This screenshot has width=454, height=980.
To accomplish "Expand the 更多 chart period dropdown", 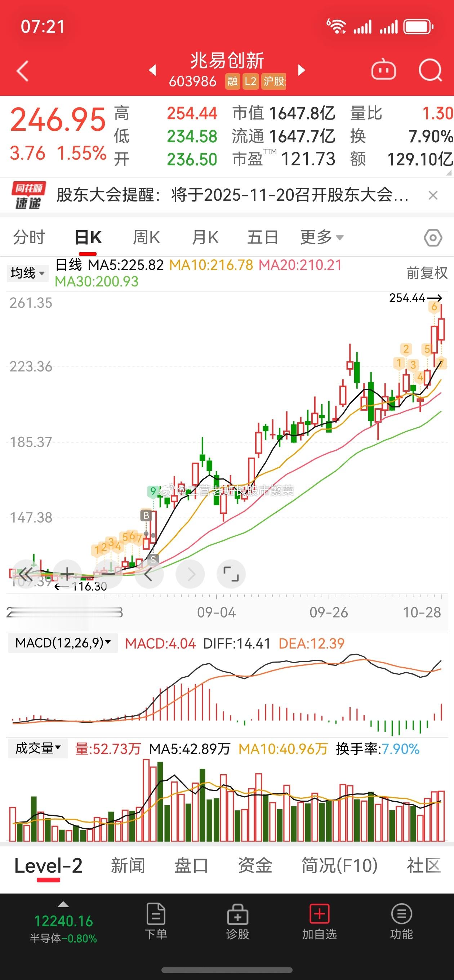I will [322, 237].
